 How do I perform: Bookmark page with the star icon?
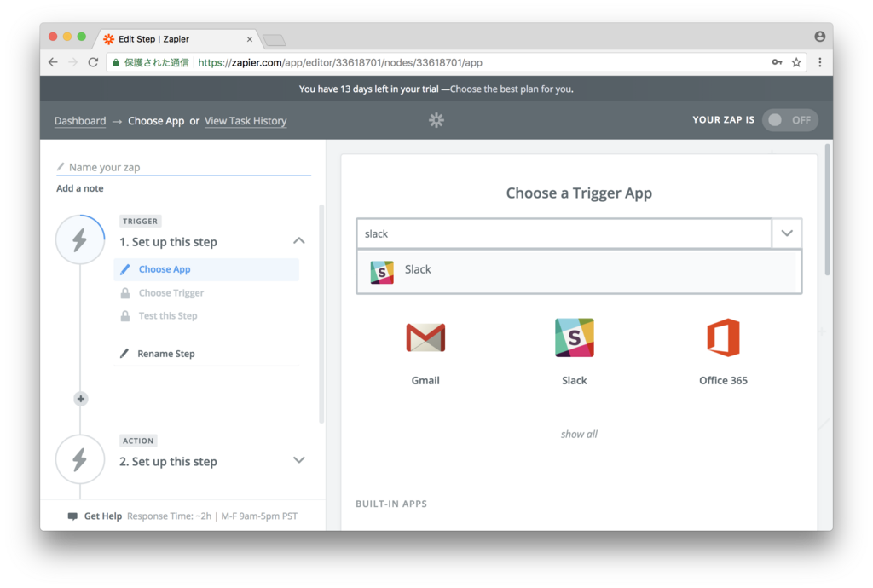click(x=796, y=62)
